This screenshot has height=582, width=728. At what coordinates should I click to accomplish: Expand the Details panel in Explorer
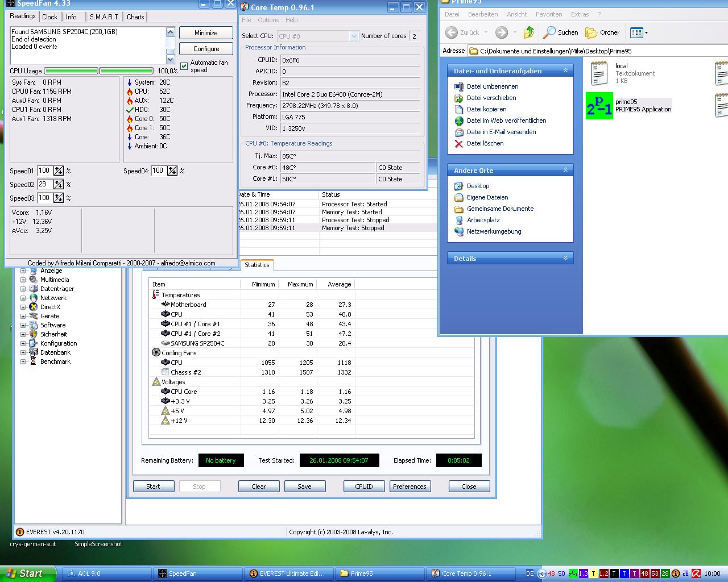pyautogui.click(x=565, y=258)
